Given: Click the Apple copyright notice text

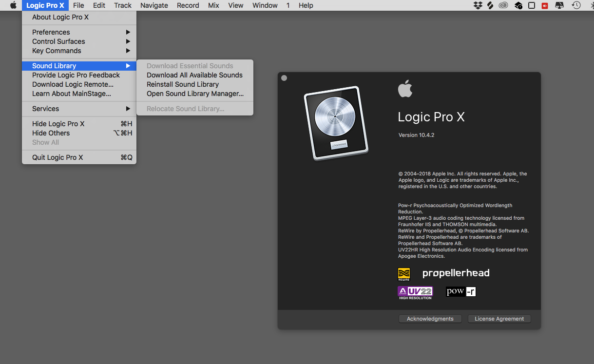Looking at the screenshot, I should pos(462,180).
